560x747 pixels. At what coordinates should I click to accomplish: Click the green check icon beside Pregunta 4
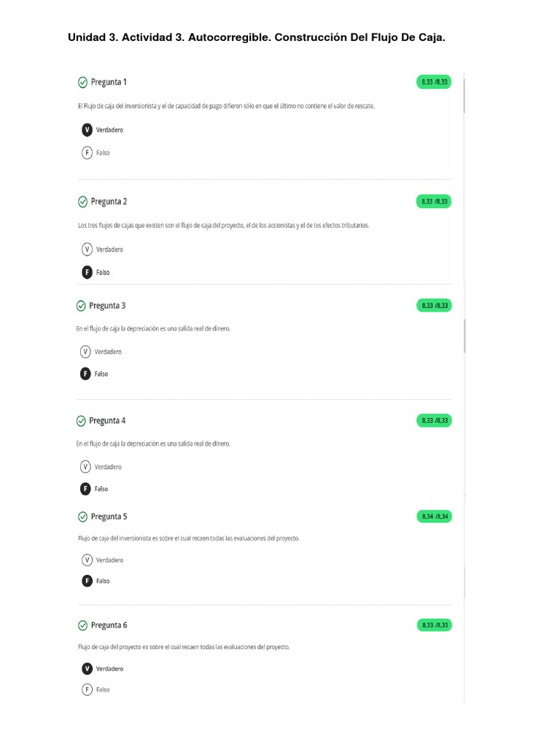pos(81,421)
